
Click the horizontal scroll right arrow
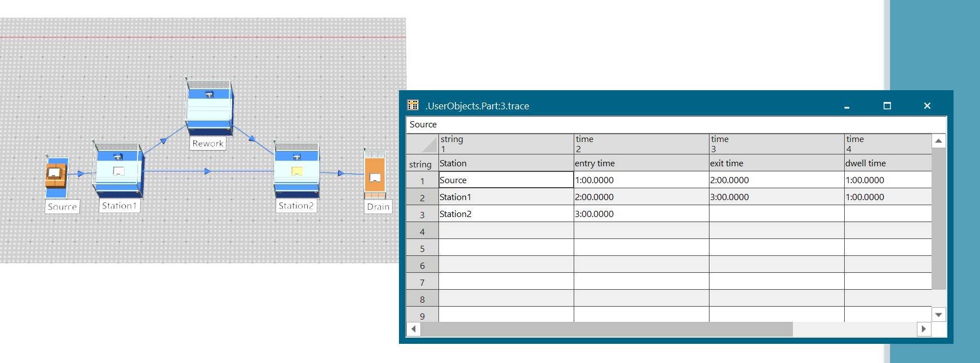pyautogui.click(x=924, y=329)
